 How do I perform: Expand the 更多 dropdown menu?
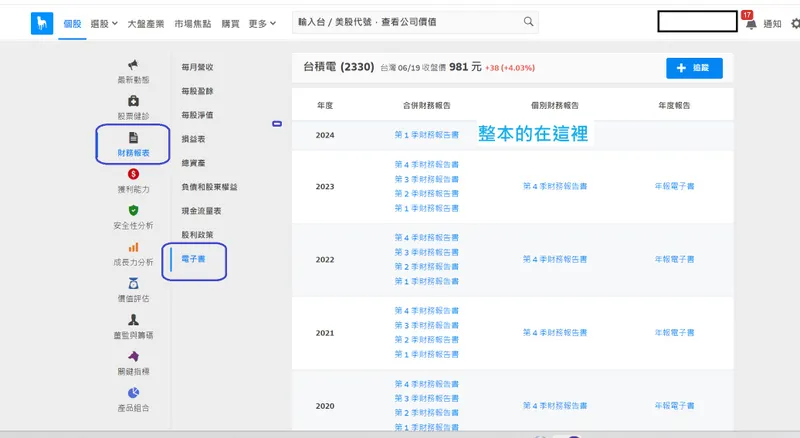tap(262, 22)
